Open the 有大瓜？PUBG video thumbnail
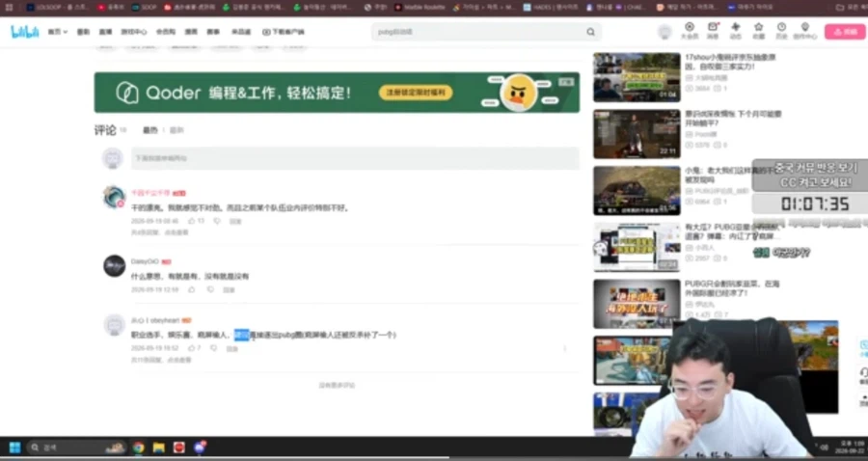The image size is (868, 461). (x=637, y=247)
